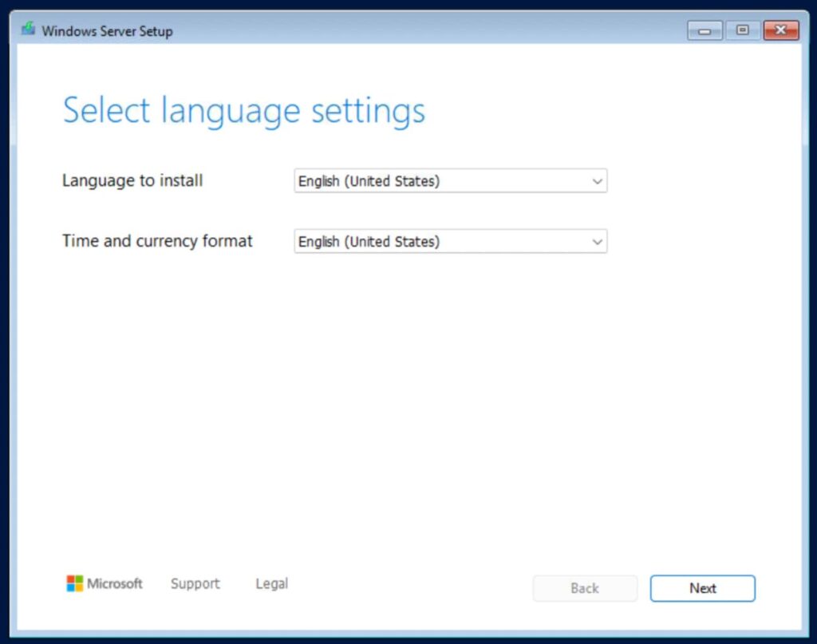Minimize the Setup window
Screen dimensions: 817x644
705,30
